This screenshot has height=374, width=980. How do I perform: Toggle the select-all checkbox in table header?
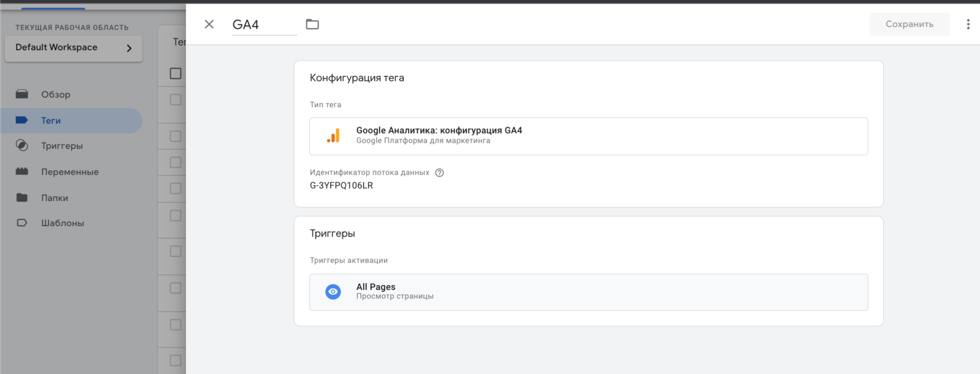[176, 73]
